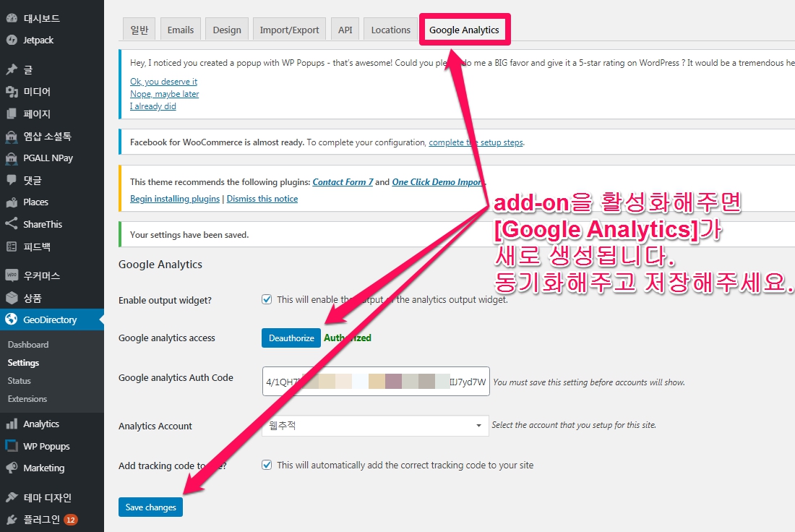
Task: Select the API tab
Action: coord(345,30)
